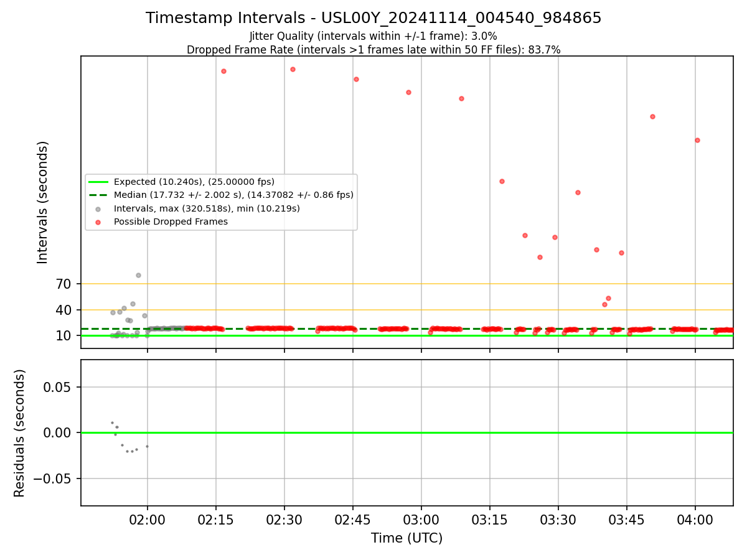This screenshot has width=747, height=560.
Task: Click the x-axis tick label '03:30'
Action: pyautogui.click(x=558, y=519)
